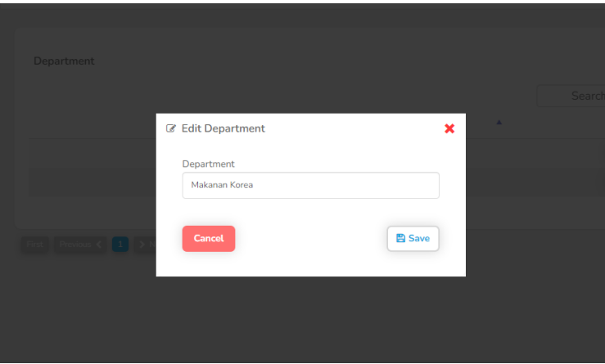Select page 1 in pagination

[x=120, y=245]
